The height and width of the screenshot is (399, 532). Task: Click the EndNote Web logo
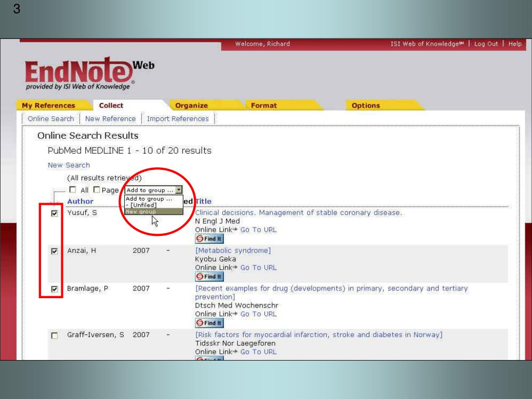(89, 74)
